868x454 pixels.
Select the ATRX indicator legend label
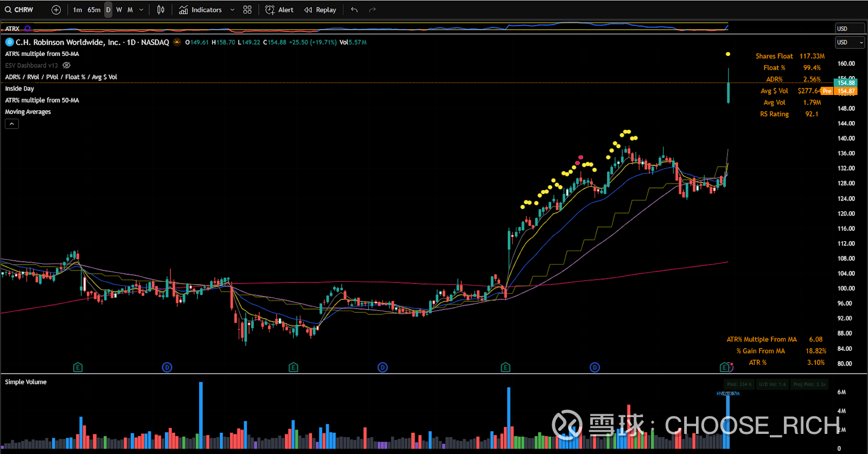pos(12,29)
